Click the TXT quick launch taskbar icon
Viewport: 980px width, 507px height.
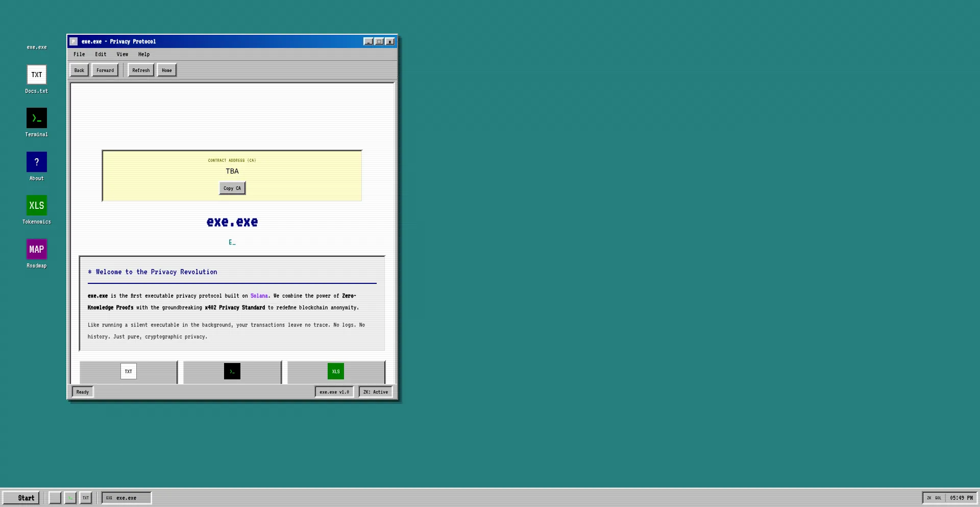point(86,498)
